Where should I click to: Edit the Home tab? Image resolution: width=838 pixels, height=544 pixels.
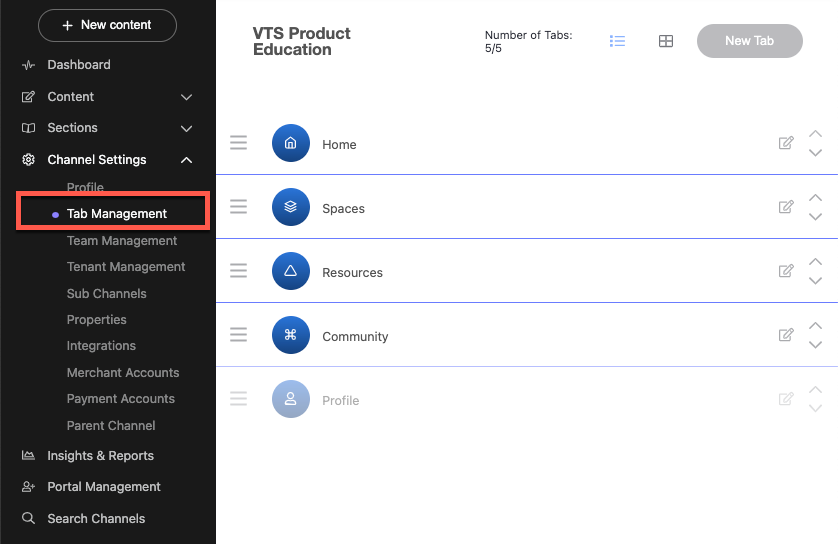tap(786, 143)
